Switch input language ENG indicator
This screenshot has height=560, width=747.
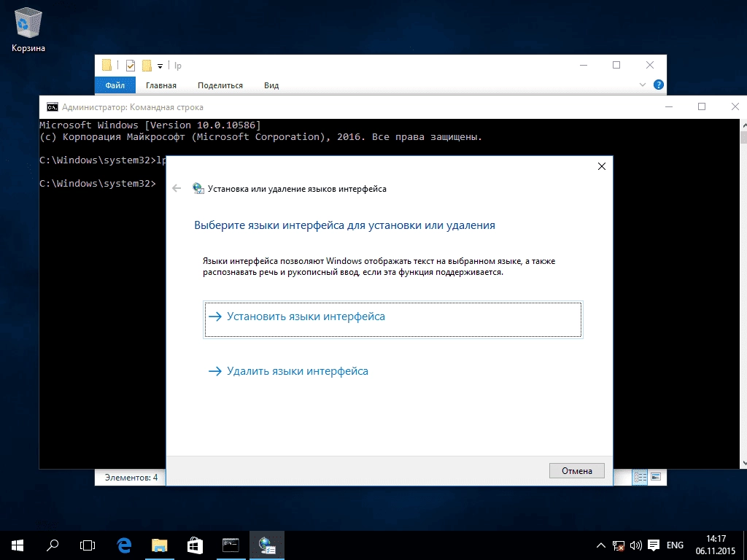(675, 545)
